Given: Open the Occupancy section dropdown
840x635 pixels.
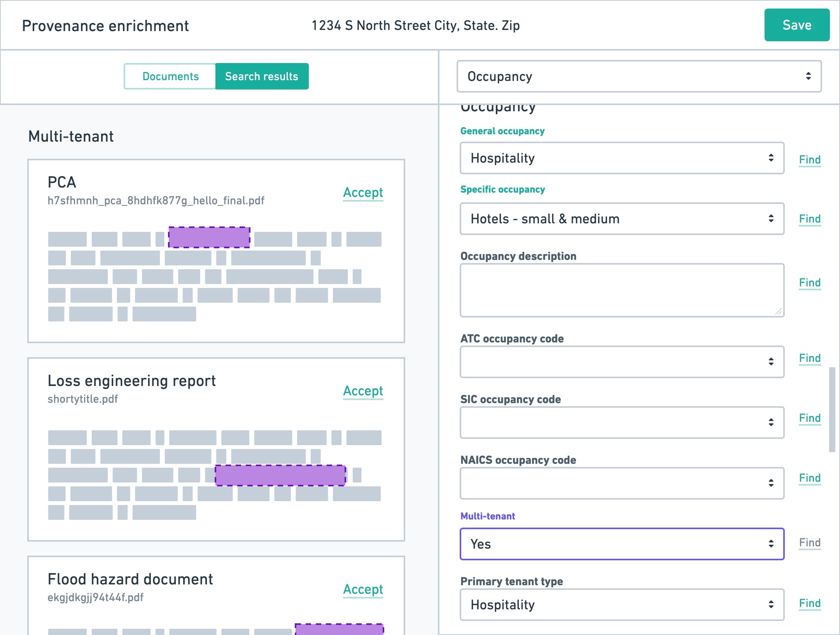Looking at the screenshot, I should [639, 76].
